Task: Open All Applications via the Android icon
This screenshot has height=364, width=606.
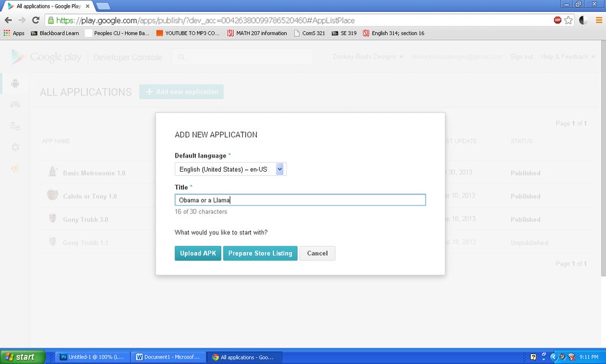Action: point(15,83)
